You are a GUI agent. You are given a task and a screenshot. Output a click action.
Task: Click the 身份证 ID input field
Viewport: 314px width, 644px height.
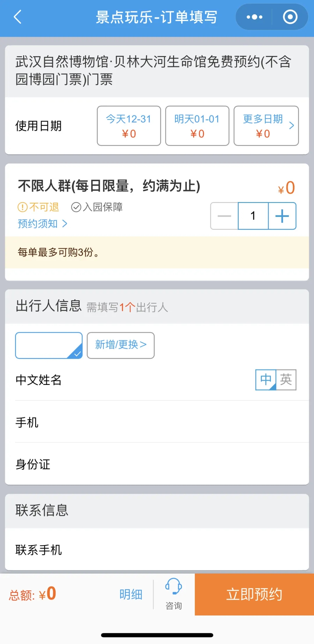tap(174, 464)
